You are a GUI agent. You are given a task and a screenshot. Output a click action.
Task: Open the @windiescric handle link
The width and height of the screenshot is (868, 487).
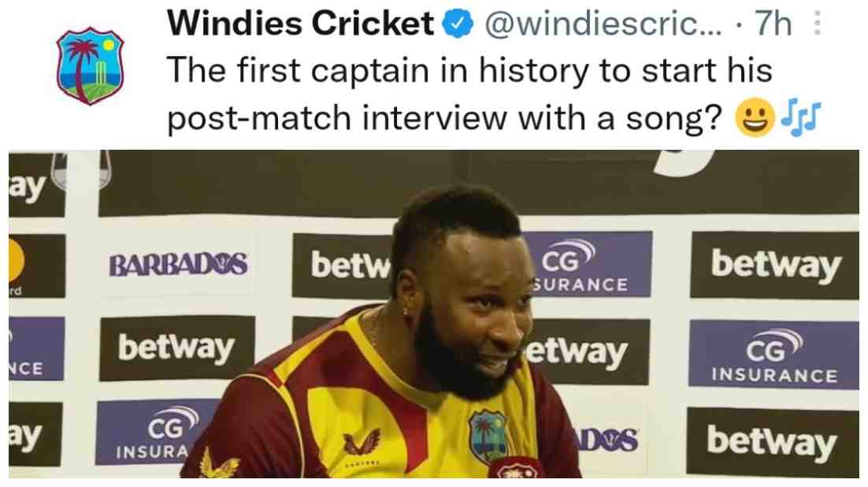point(603,24)
